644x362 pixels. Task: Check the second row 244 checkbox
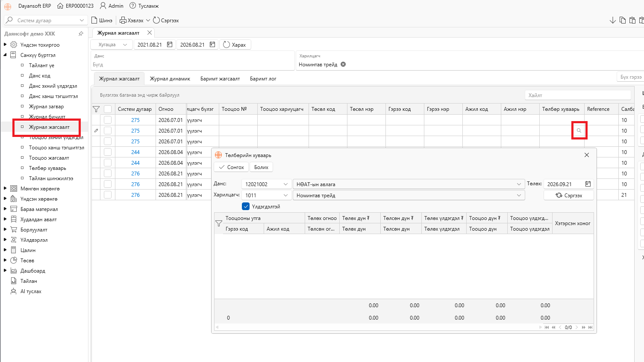(x=108, y=163)
